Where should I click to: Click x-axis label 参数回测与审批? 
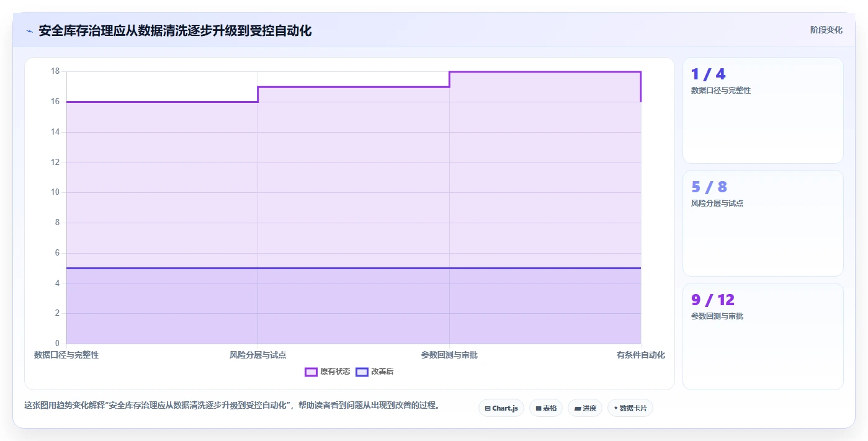[449, 355]
